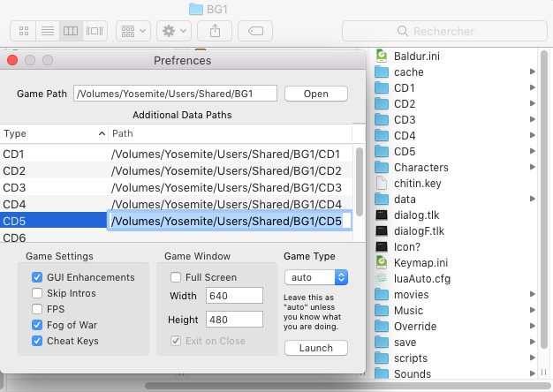The height and width of the screenshot is (392, 553).
Task: Enable the Full Screen checkbox
Action: point(176,277)
